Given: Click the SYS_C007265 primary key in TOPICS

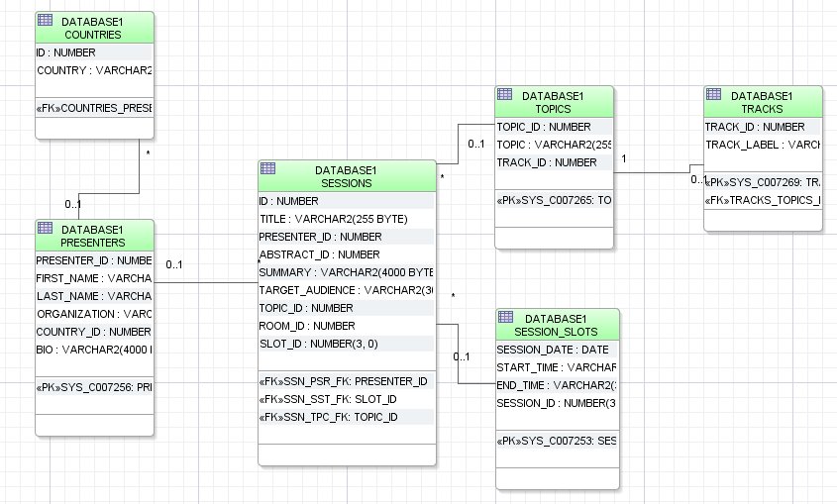Looking at the screenshot, I should [x=554, y=201].
